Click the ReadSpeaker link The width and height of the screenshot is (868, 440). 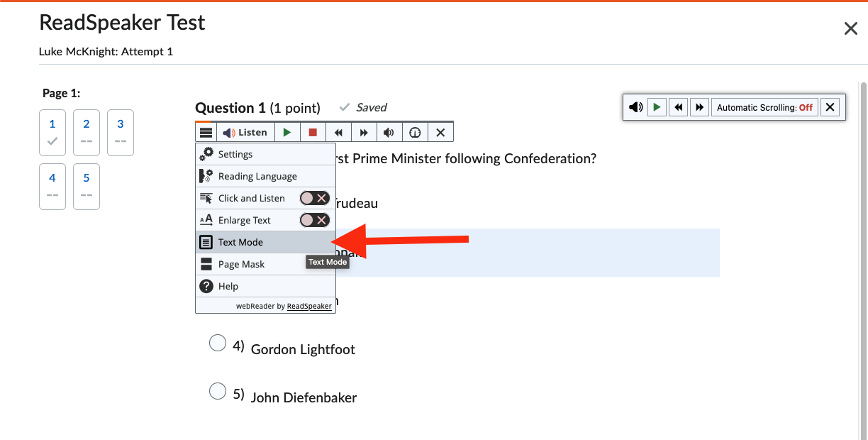309,306
